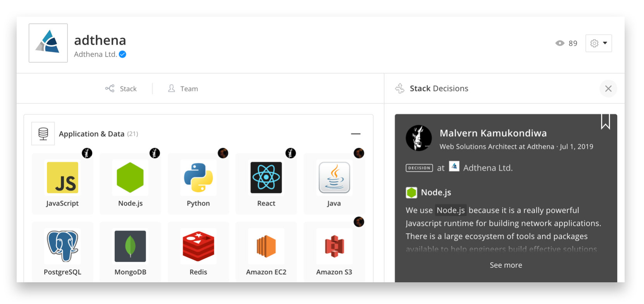Viewport: 644px width, 304px height.
Task: Click the avatar badge on Java card
Action: pos(359,153)
